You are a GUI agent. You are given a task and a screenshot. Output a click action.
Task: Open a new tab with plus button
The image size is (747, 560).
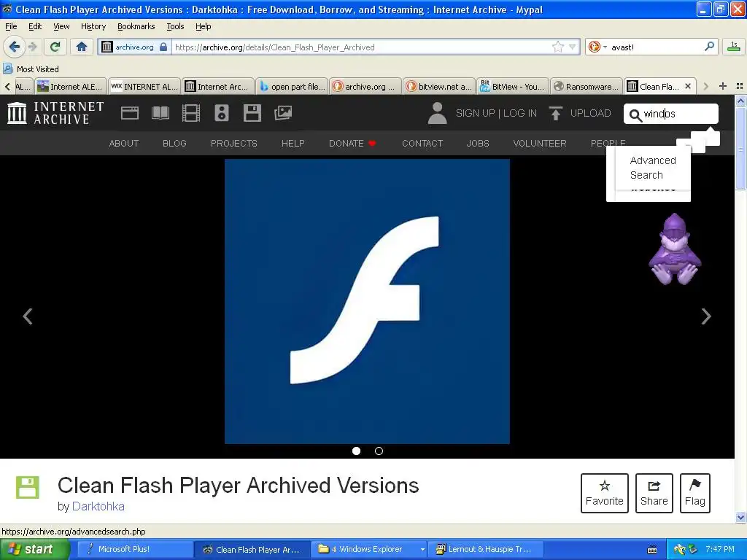click(x=723, y=86)
